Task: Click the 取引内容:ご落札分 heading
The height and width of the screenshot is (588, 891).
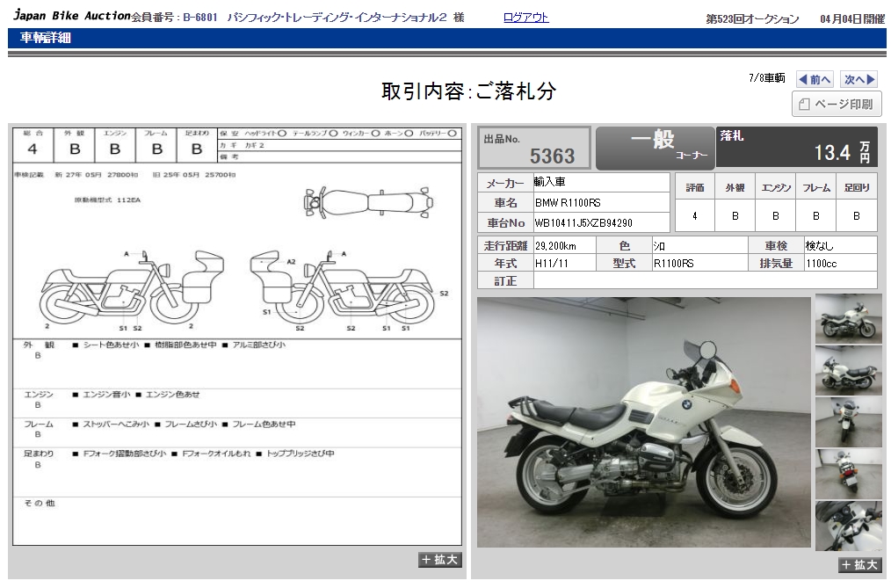Action: (469, 91)
